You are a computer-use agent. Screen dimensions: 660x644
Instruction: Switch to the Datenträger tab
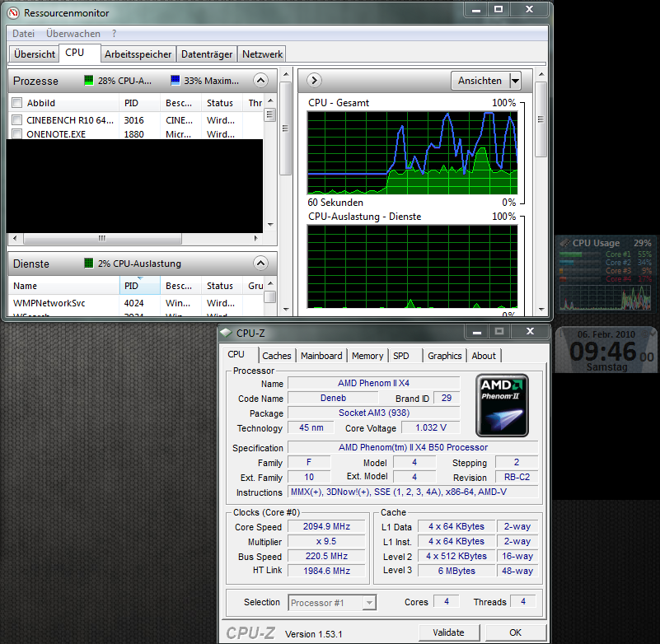[207, 54]
